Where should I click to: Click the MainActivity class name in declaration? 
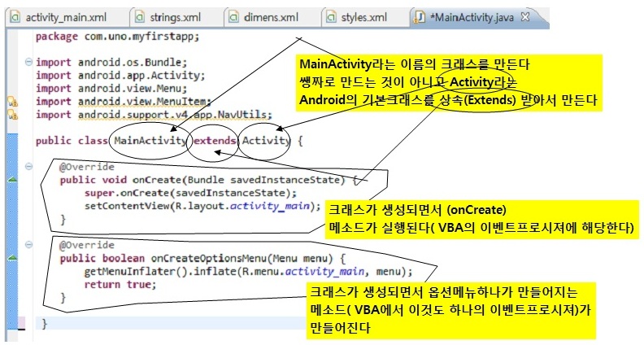click(150, 141)
